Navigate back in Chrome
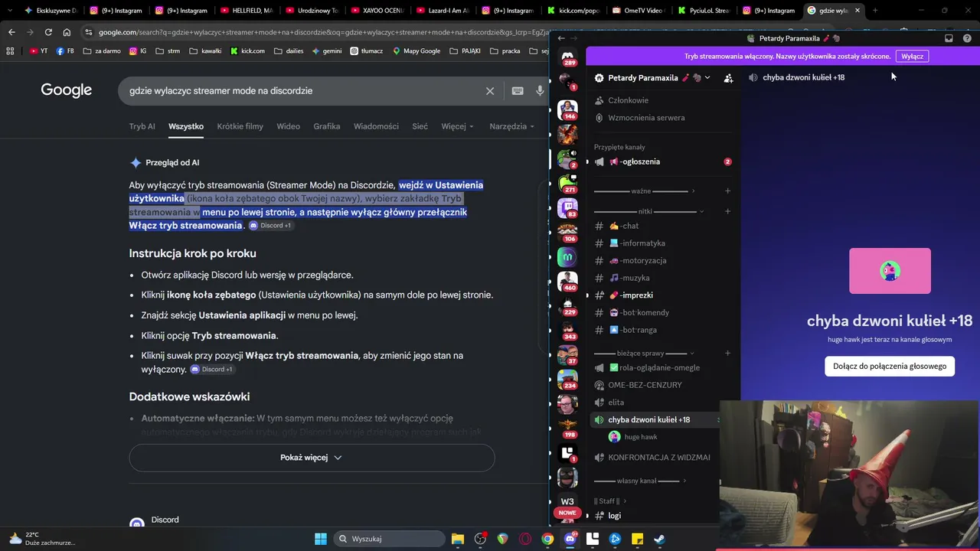The width and height of the screenshot is (980, 551). click(11, 32)
